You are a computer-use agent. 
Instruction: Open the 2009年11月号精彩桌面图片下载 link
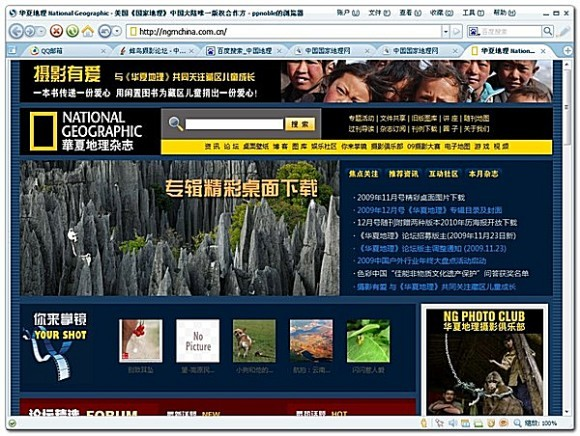pos(411,197)
